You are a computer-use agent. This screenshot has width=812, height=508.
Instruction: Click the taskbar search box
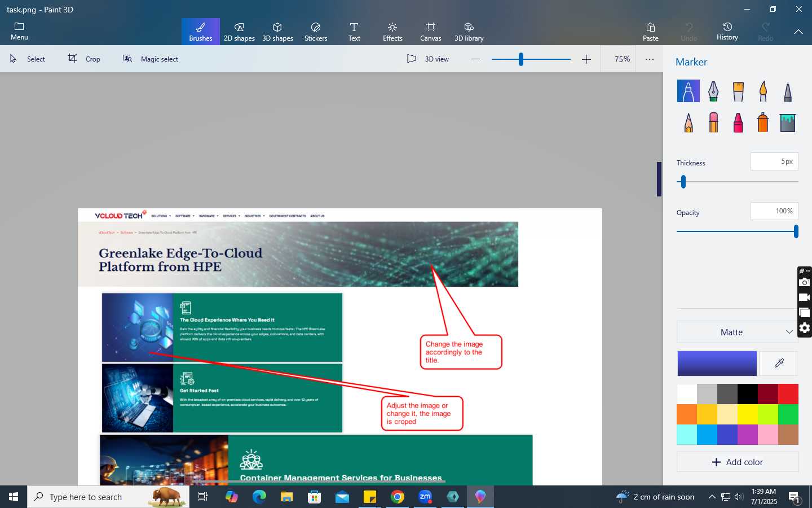point(108,497)
